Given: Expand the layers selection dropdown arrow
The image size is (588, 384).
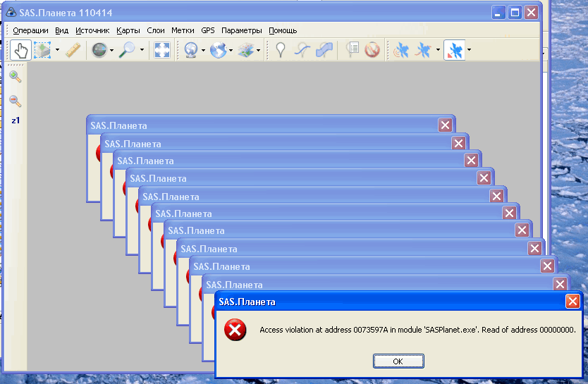Looking at the screenshot, I should (x=259, y=50).
